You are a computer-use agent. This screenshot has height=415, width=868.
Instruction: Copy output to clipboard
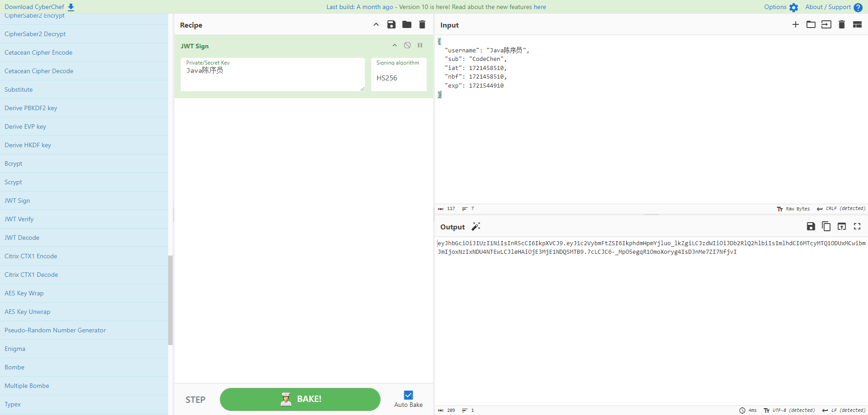pyautogui.click(x=826, y=227)
